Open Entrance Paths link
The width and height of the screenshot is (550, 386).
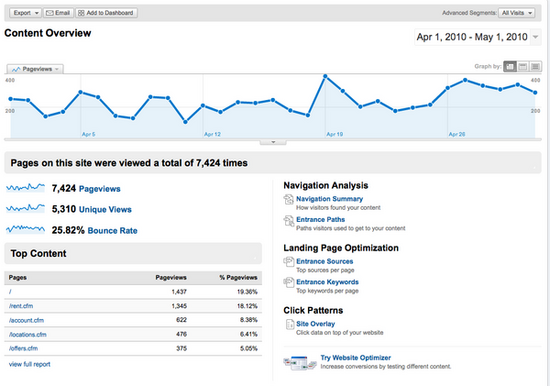(x=320, y=220)
